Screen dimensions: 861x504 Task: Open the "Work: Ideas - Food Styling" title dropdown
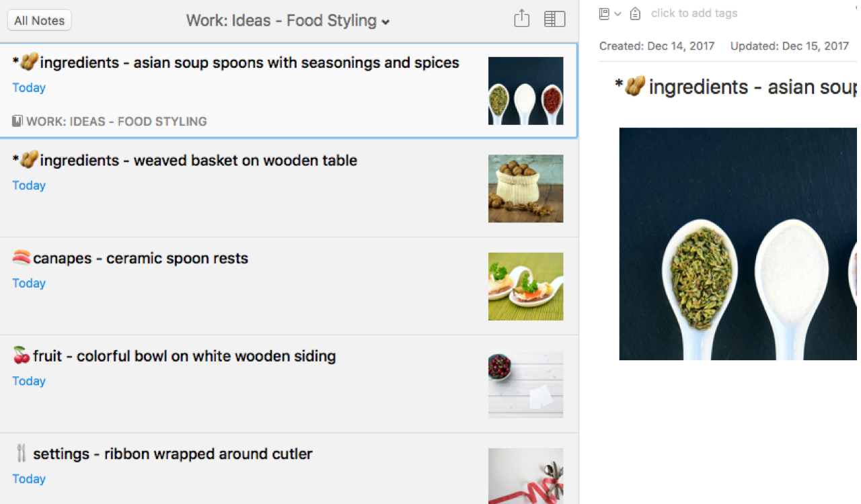click(288, 21)
